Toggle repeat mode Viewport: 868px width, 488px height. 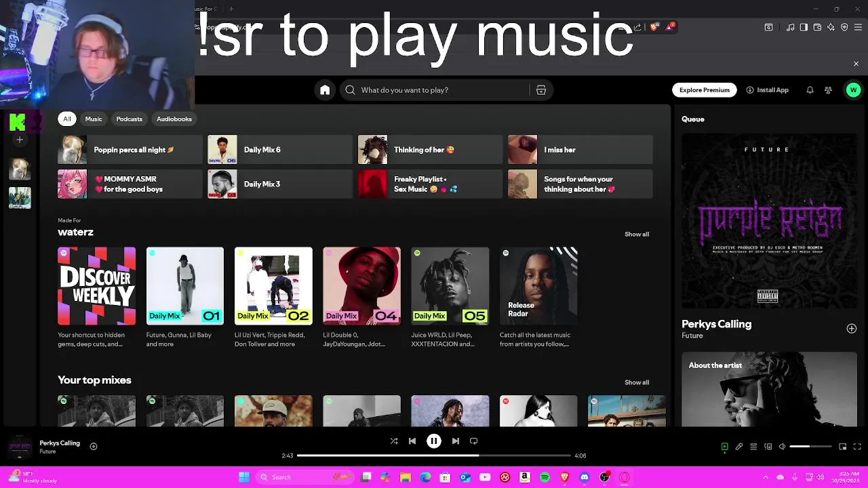pos(474,441)
